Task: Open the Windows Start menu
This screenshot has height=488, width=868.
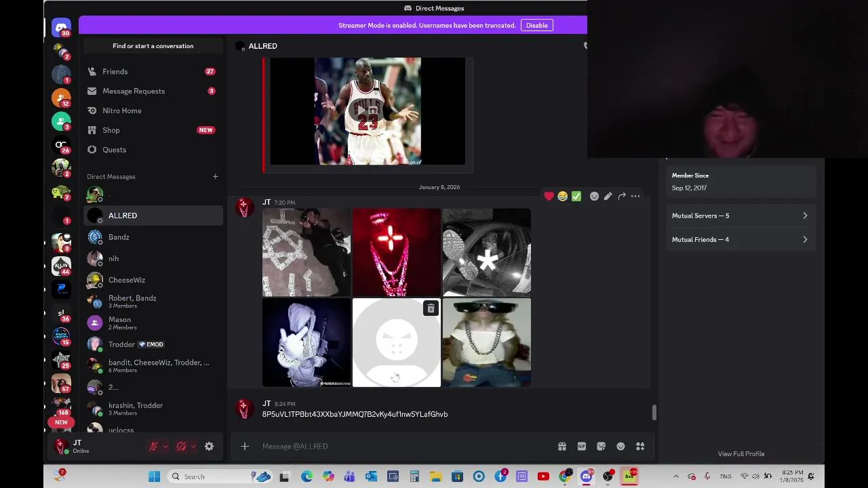Action: coord(154,476)
